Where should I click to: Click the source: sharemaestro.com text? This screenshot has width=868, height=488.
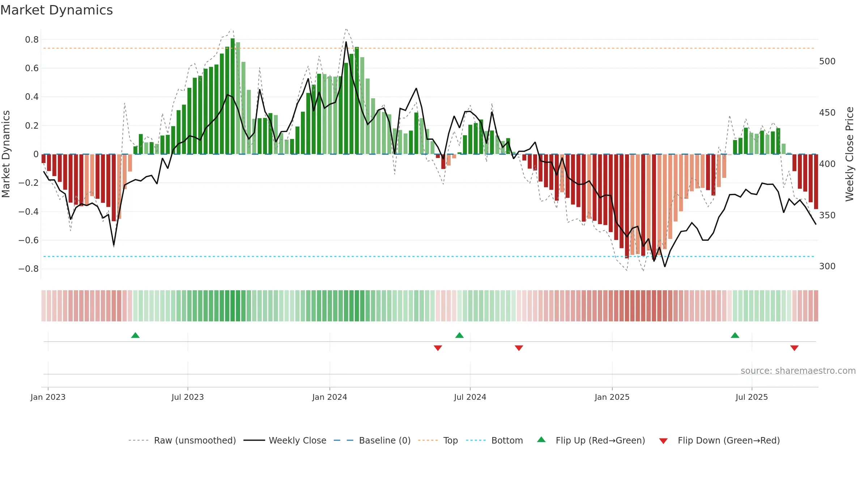point(798,371)
